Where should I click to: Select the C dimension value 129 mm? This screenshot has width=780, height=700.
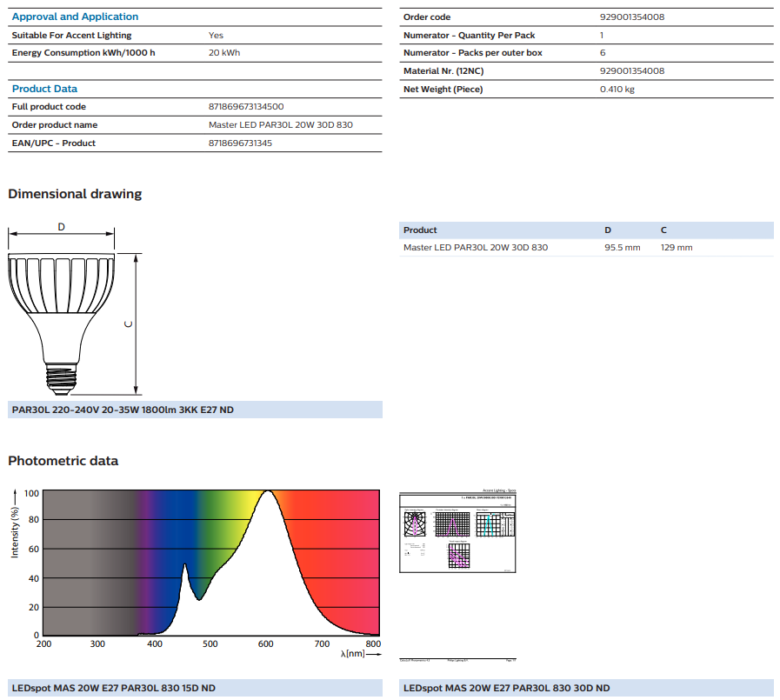pos(677,248)
